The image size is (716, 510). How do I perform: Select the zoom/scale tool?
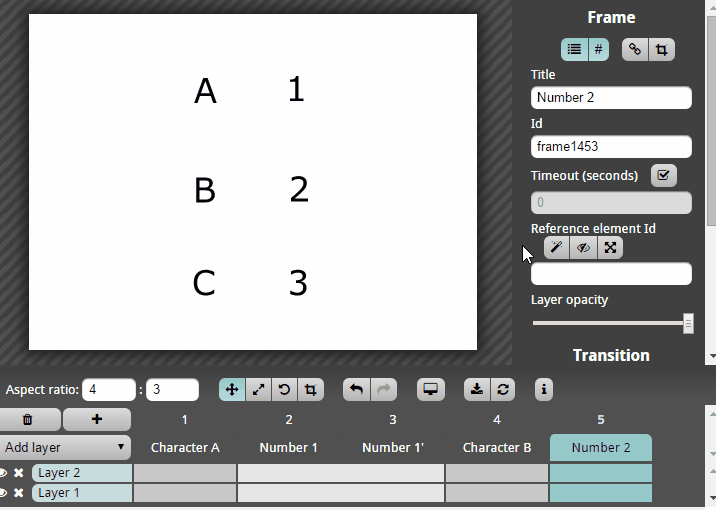[x=258, y=389]
